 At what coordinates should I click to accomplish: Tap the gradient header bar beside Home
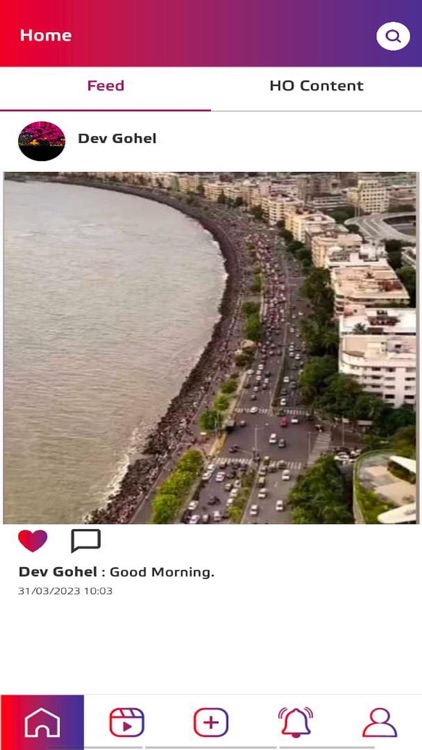tap(220, 33)
